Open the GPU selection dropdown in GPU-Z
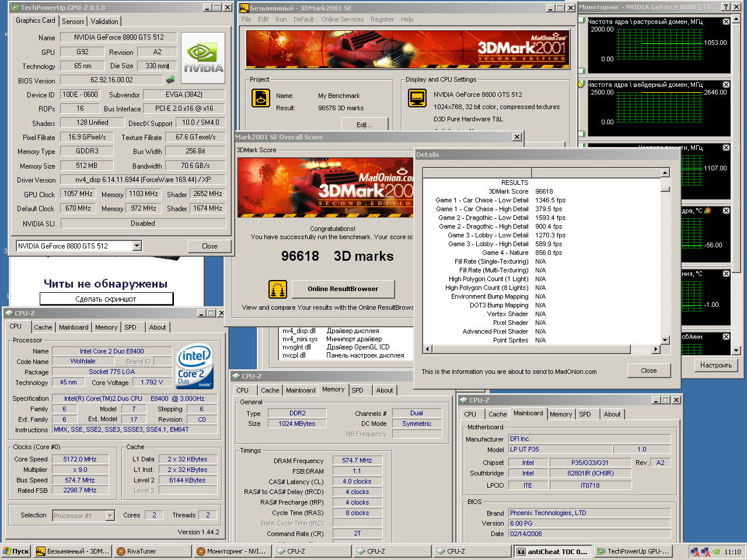Viewport: 747px width, 560px height. [x=137, y=246]
